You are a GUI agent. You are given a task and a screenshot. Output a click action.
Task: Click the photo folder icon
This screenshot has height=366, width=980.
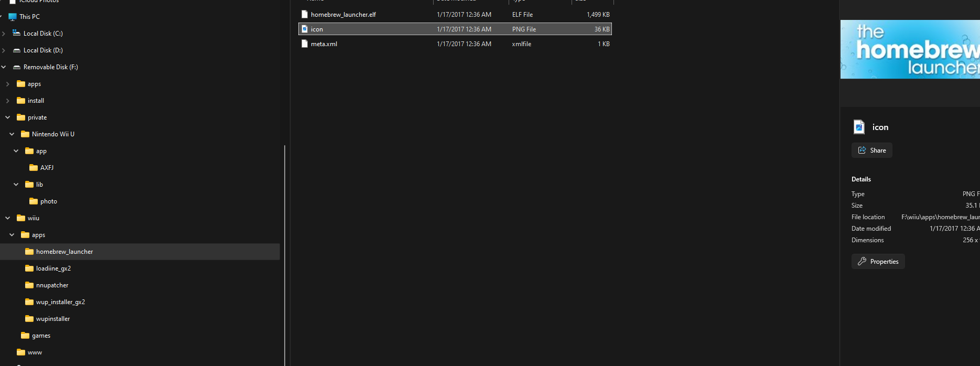pos(34,201)
